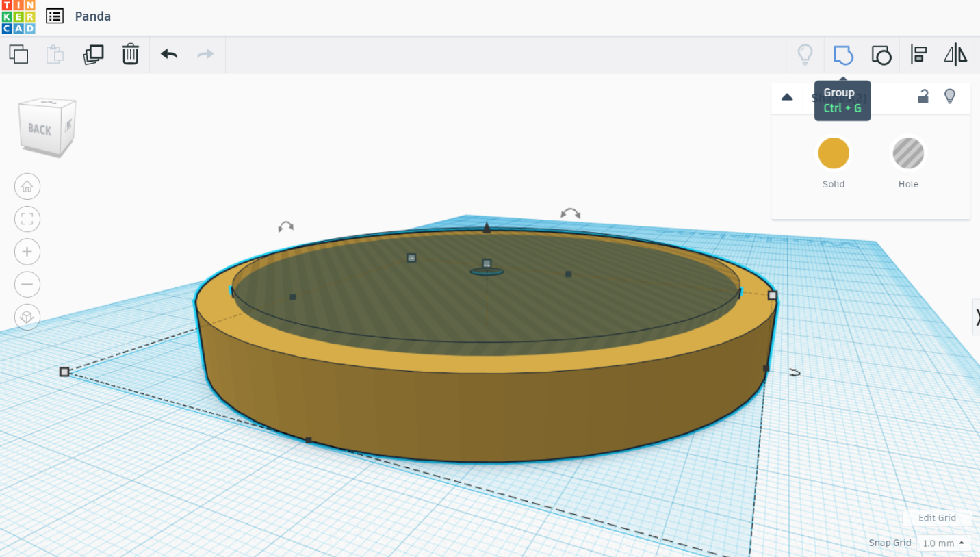Pick the Solid color swatch
Screen dimensions: 980x557
[834, 153]
